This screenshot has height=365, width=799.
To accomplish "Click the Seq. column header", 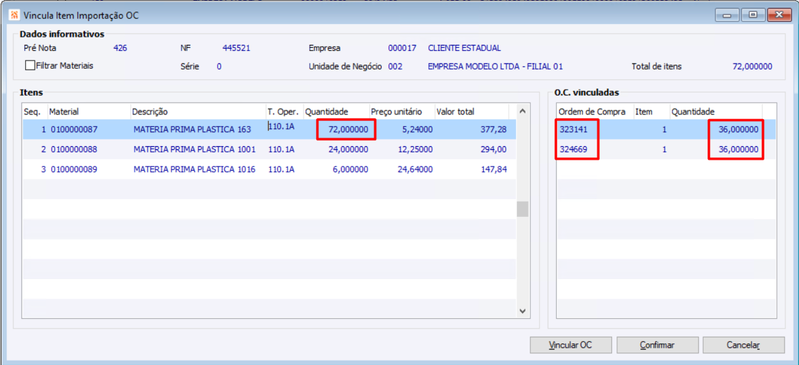I will [35, 111].
